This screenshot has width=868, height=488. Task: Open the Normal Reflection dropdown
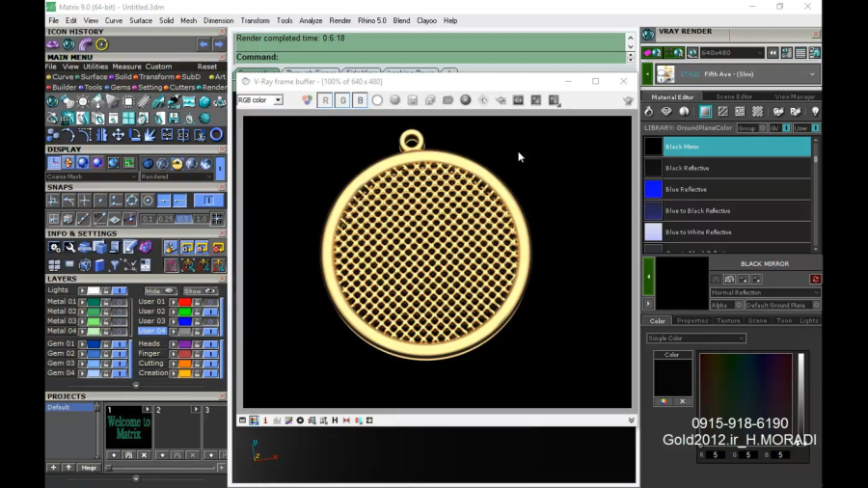tap(765, 292)
